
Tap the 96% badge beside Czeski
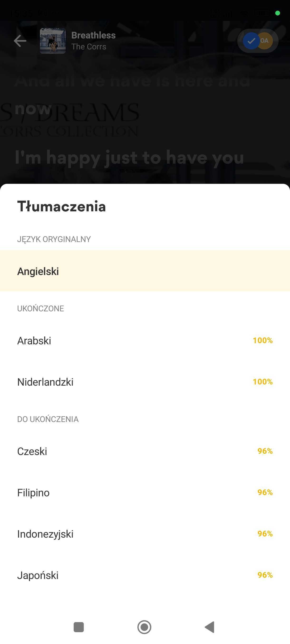tap(265, 451)
